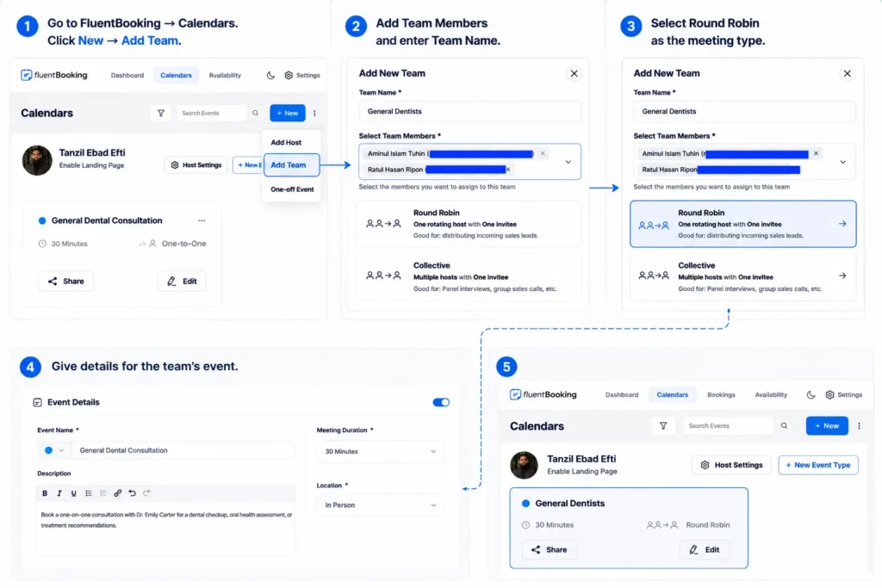
Task: Toggle the Event Details switch
Action: (x=441, y=402)
